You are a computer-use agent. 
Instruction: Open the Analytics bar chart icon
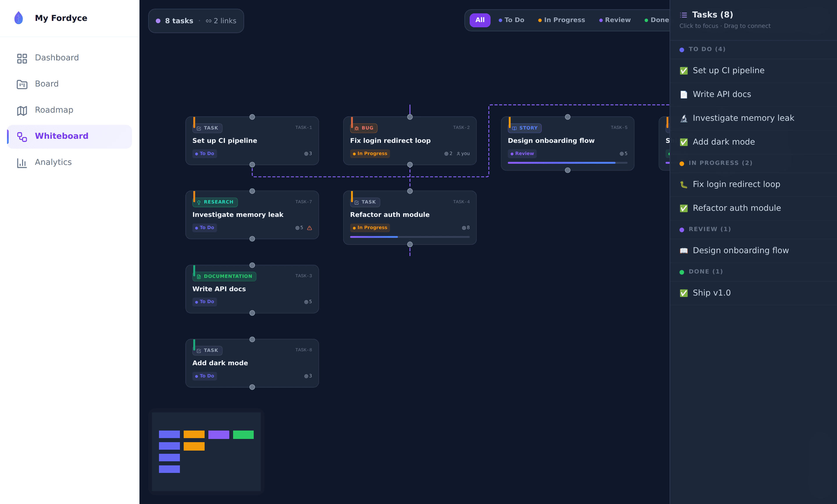(22, 163)
